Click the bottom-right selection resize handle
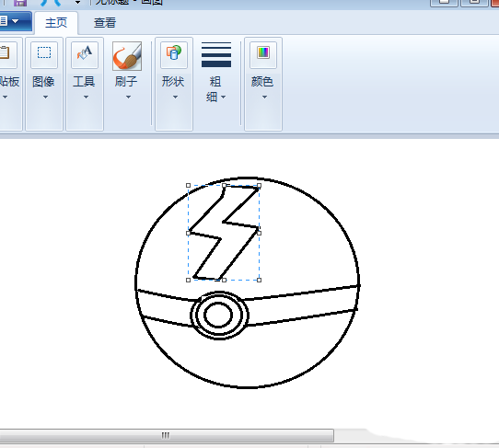The height and width of the screenshot is (448, 499). (x=259, y=280)
